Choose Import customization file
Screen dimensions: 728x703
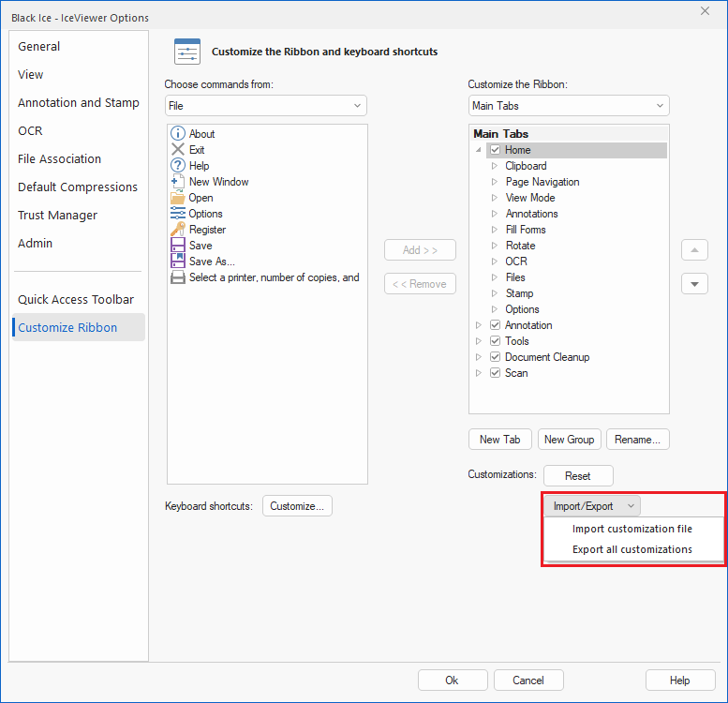point(631,529)
